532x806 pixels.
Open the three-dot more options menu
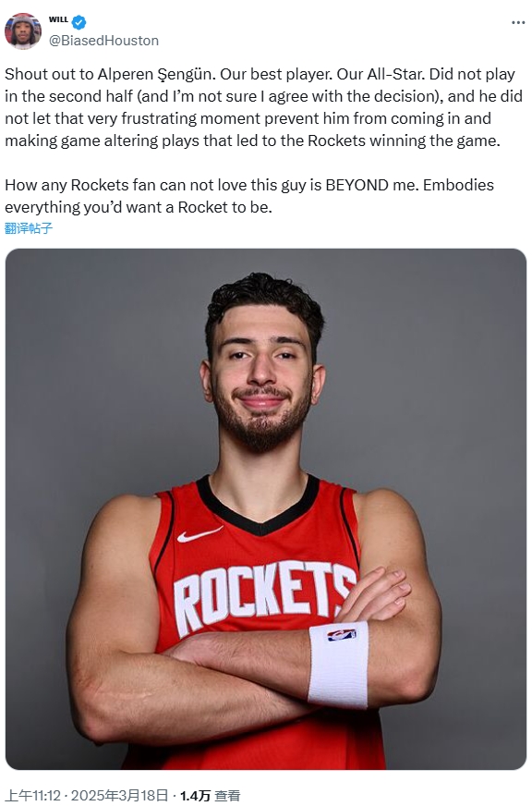coord(518,22)
